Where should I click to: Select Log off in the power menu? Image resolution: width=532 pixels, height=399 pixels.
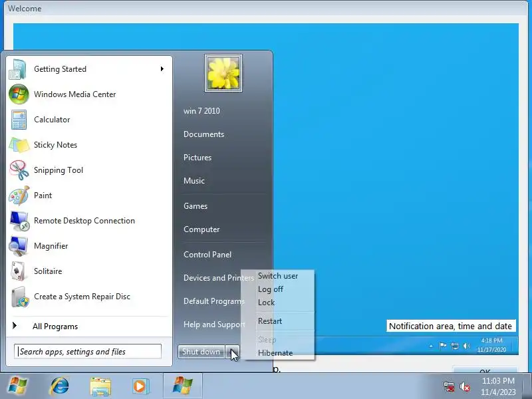271,289
